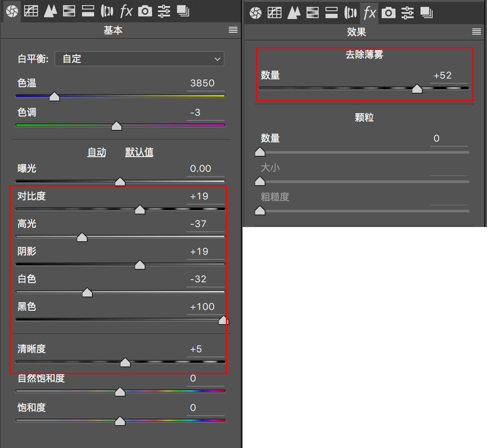The width and height of the screenshot is (487, 448).
Task: Click the 去除薄雾 section heading
Action: [364, 55]
